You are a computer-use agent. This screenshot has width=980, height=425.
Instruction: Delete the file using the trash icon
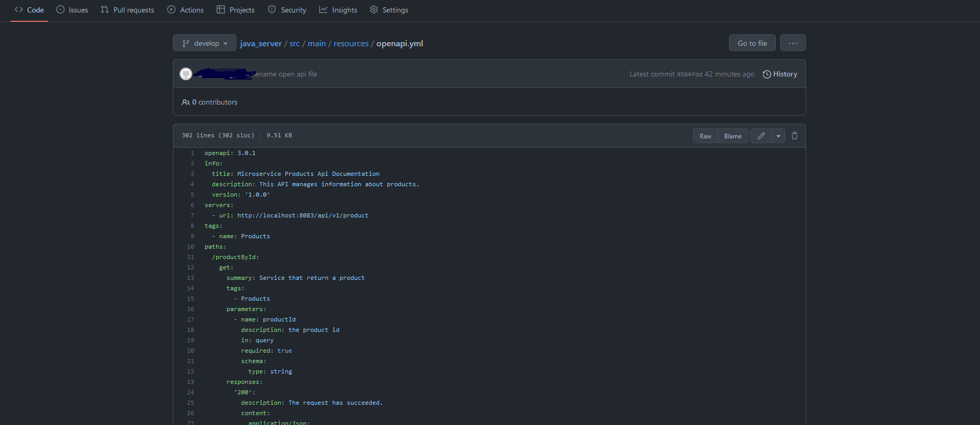[x=794, y=135]
